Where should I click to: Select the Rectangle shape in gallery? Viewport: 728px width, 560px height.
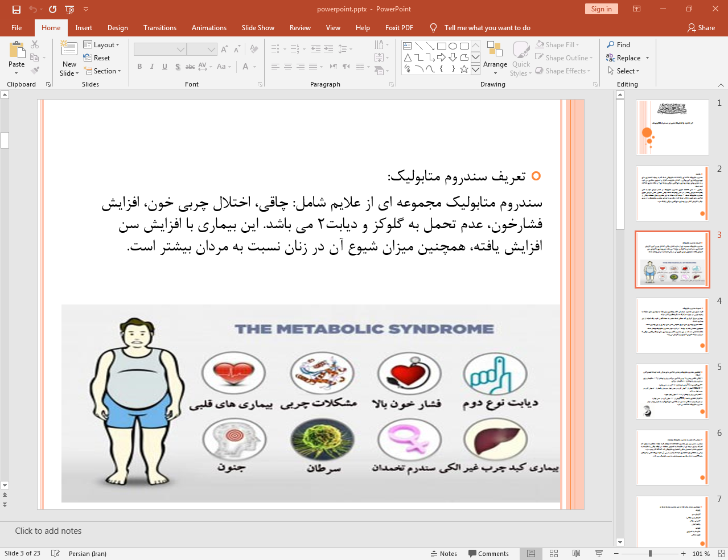pyautogui.click(x=442, y=46)
